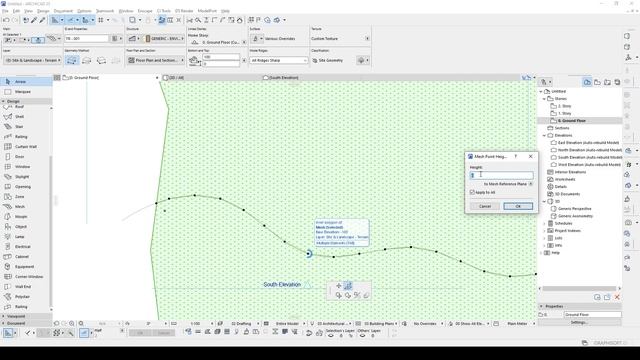640x360 pixels.
Task: Click the Height input field
Action: (x=501, y=176)
